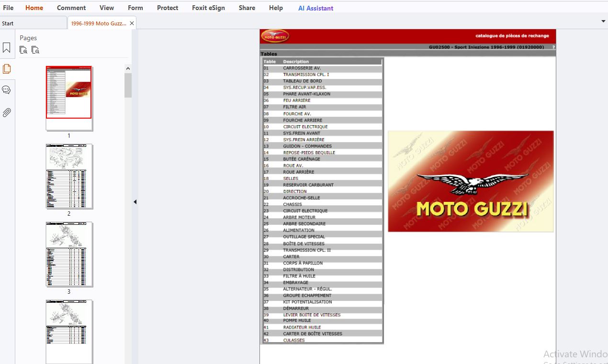This screenshot has width=608, height=364.
Task: Open the Form ribbon tab
Action: pos(135,8)
